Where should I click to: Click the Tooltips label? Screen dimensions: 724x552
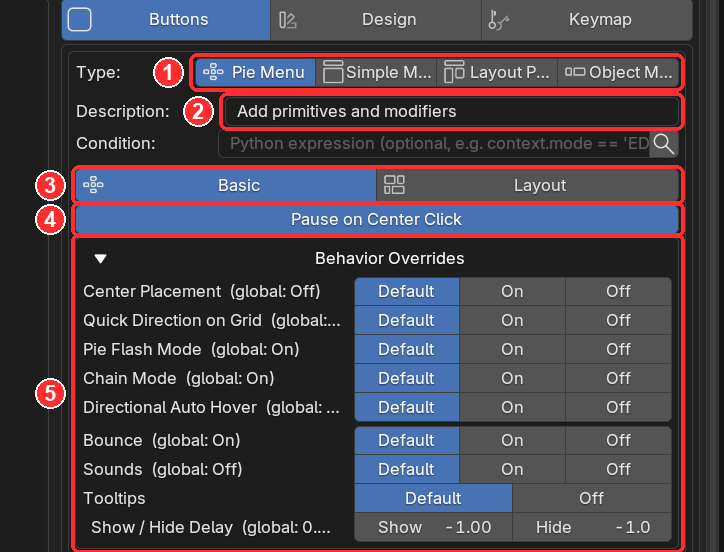coord(114,498)
